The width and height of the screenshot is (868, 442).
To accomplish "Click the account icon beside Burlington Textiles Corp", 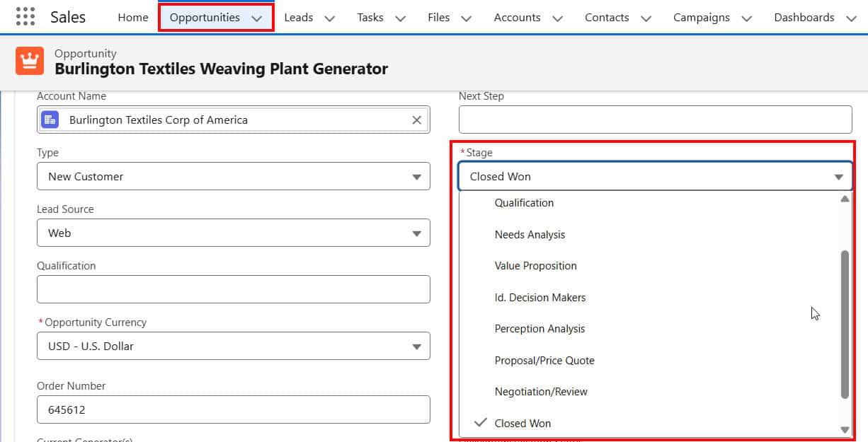I will pos(49,120).
